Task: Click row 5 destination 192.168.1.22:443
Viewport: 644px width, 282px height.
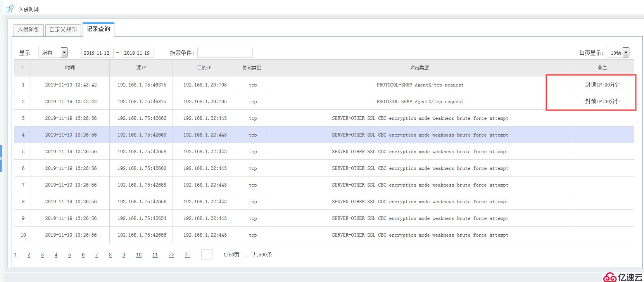Action: pyautogui.click(x=205, y=152)
